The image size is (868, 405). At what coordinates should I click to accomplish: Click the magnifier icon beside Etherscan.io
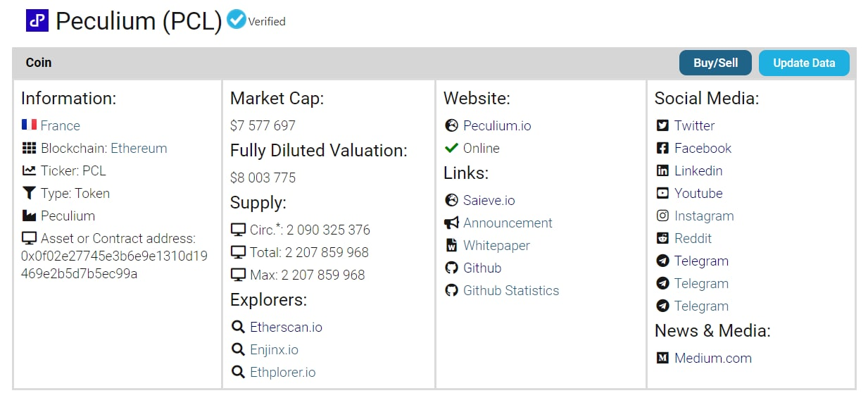point(238,327)
